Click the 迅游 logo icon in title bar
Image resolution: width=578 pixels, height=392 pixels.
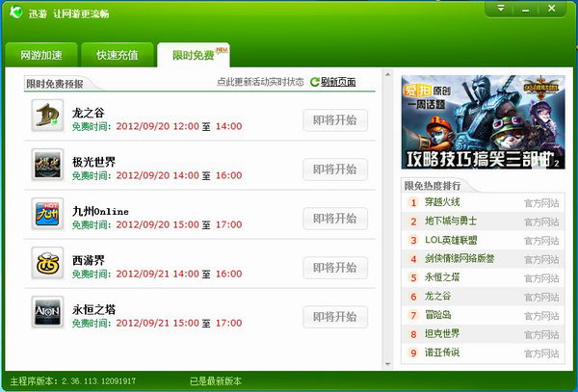(15, 13)
